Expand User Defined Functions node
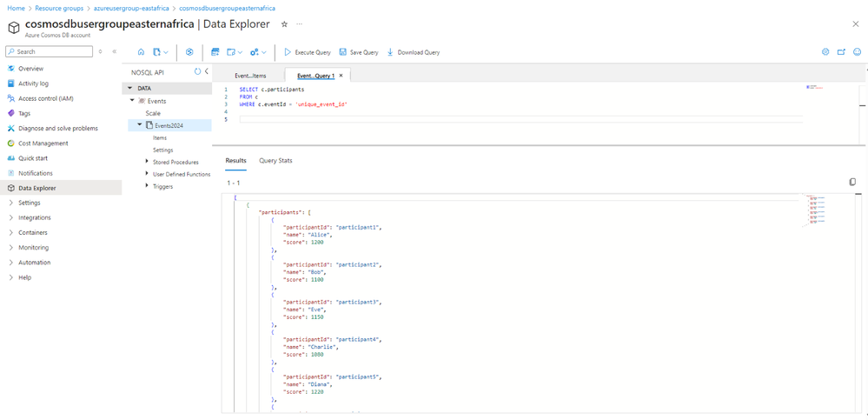868x420 pixels. tap(147, 173)
